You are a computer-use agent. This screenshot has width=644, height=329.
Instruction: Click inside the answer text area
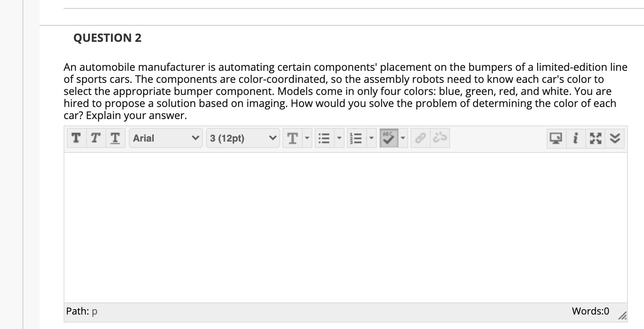pyautogui.click(x=345, y=227)
